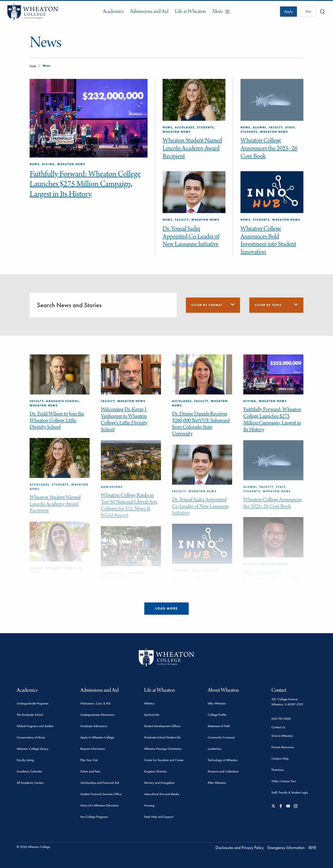Expand the Filter by Topic dropdown
This screenshot has width=333, height=868.
coord(276,305)
